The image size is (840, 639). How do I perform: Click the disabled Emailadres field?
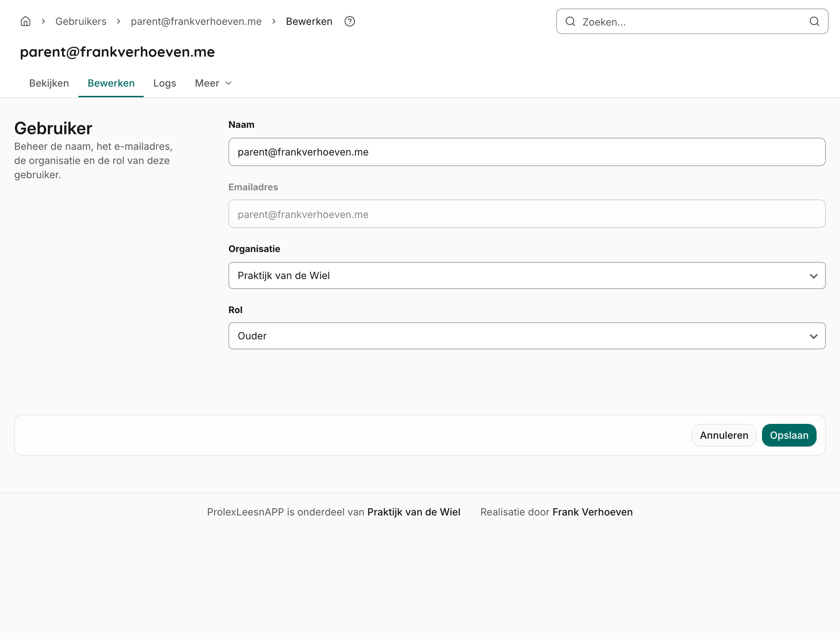(x=527, y=214)
